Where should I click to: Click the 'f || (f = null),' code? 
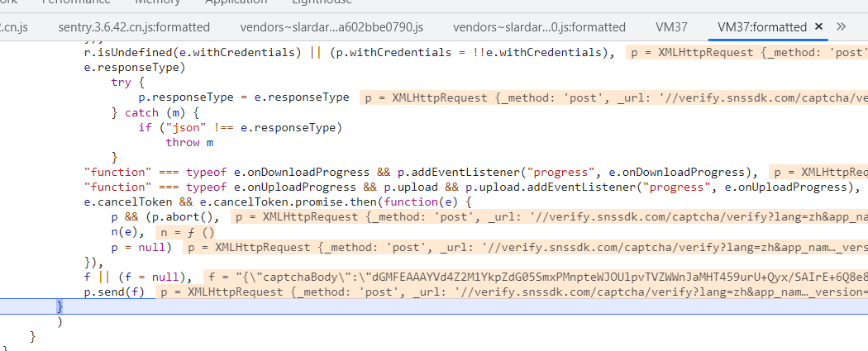point(138,277)
